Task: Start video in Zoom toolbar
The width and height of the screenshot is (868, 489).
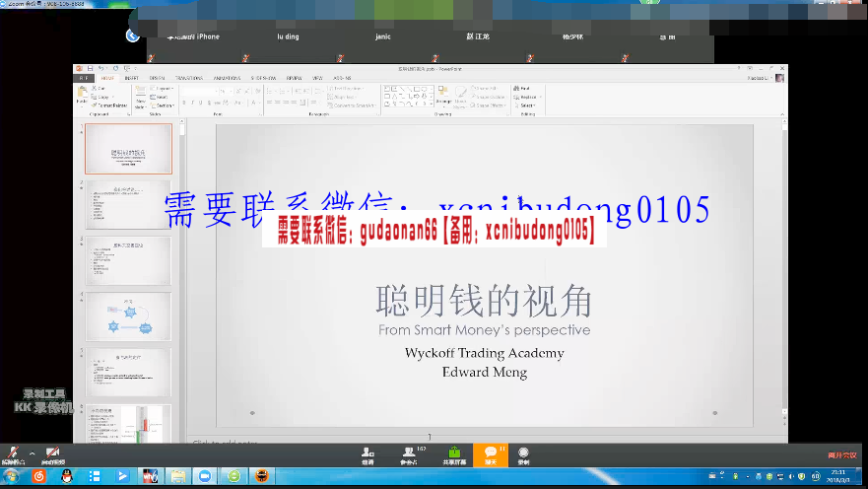Action: coord(52,455)
